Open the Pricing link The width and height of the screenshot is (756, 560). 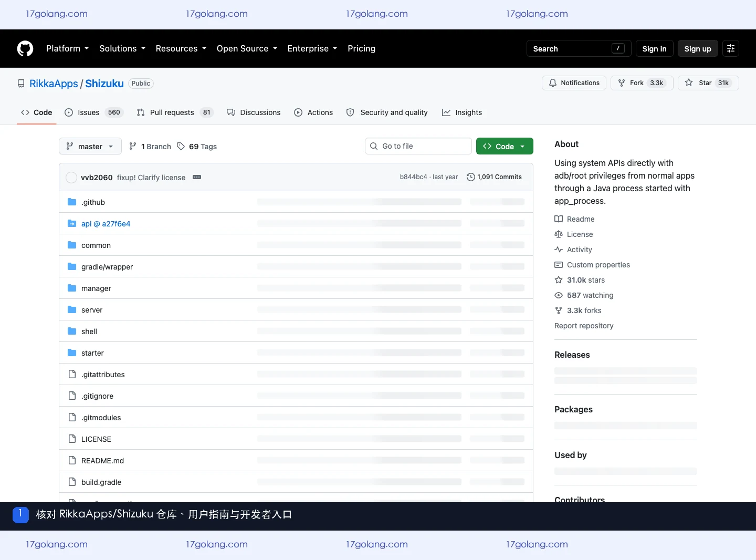pos(361,48)
